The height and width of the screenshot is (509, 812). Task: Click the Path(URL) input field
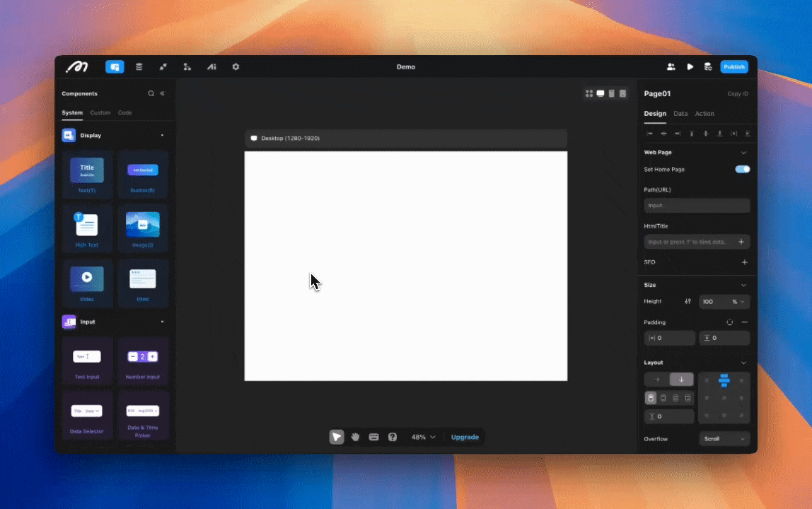(697, 206)
